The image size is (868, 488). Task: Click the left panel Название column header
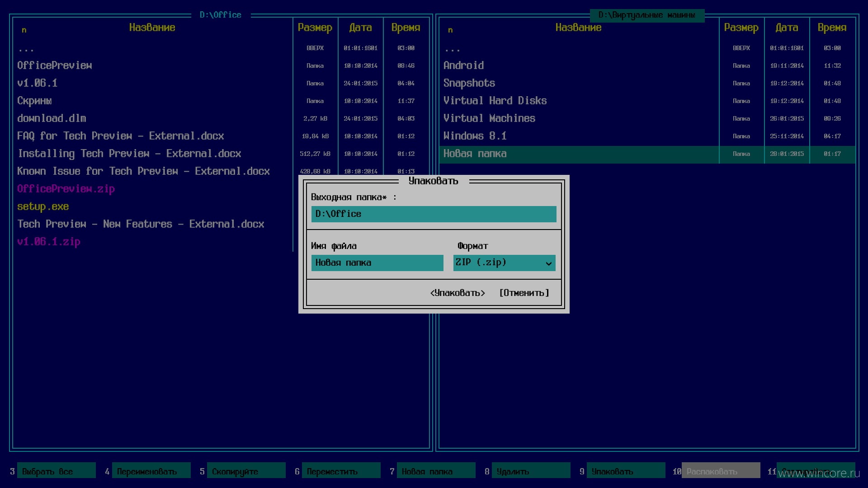(152, 28)
